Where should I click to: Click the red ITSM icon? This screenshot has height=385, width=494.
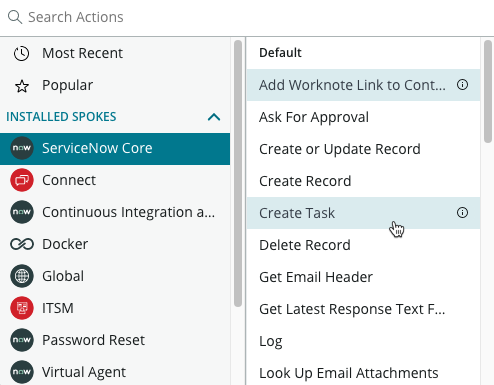[x=22, y=308]
